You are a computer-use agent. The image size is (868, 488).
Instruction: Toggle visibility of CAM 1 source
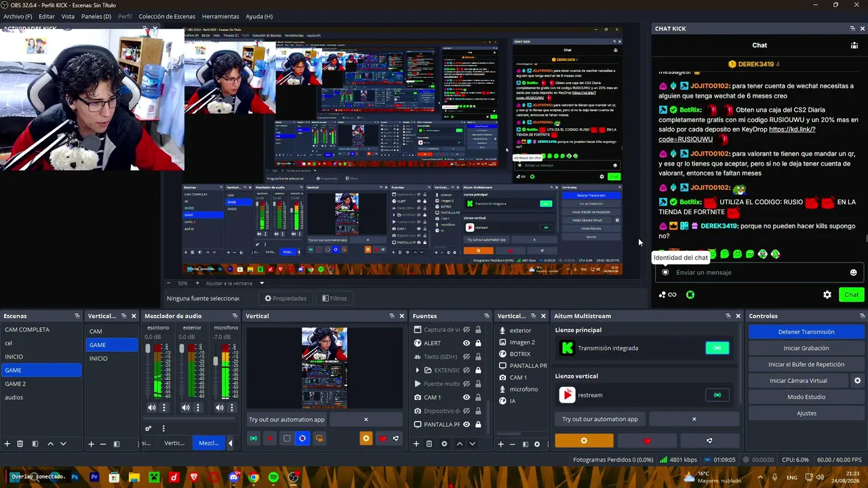point(467,397)
